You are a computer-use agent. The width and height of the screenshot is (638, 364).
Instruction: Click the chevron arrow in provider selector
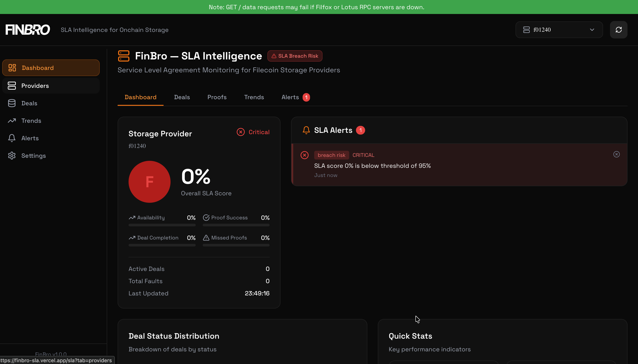(x=592, y=30)
